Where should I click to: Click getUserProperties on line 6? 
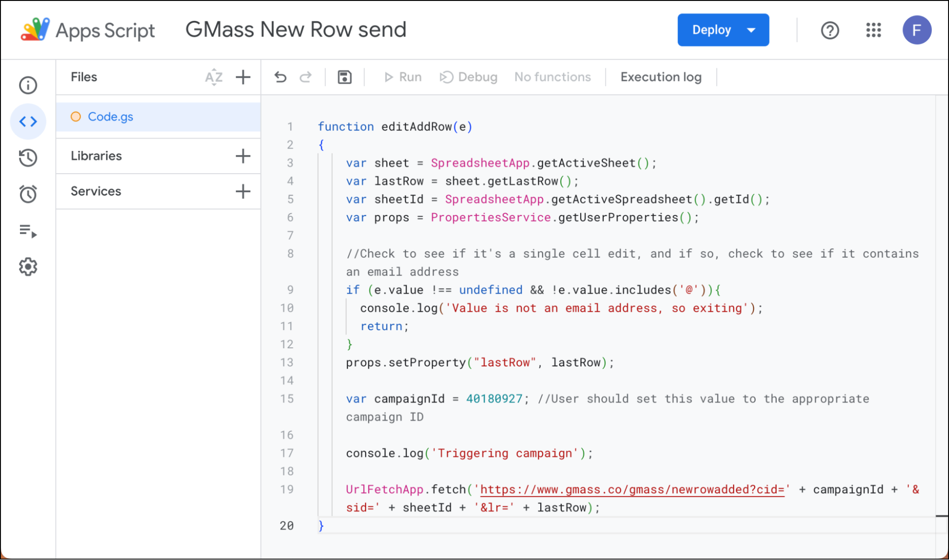pos(618,217)
